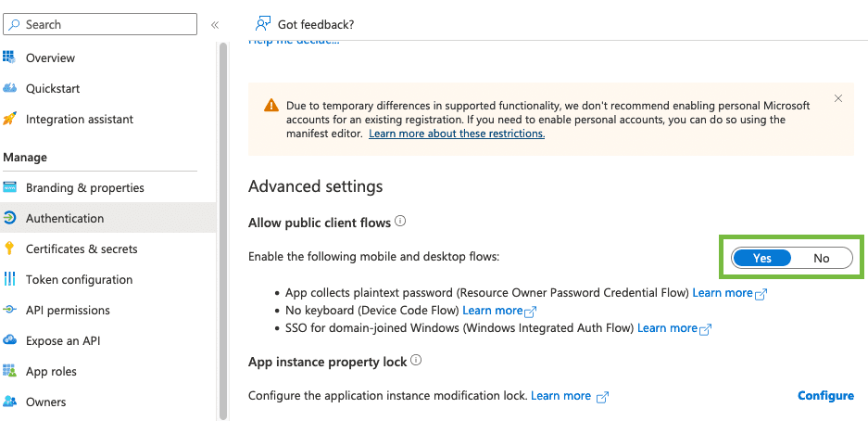
Task: Click the Expose an API cloud icon
Action: tap(9, 340)
